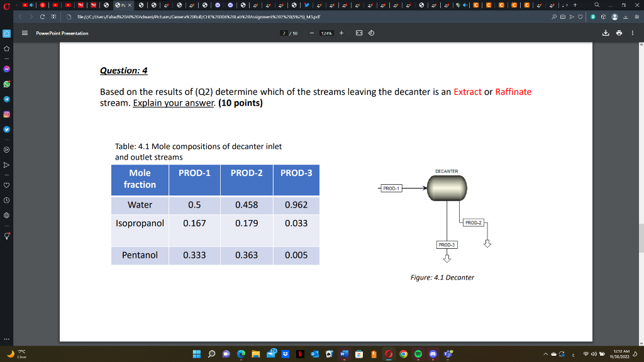Toggle fit-to-page view mode
The height and width of the screenshot is (362, 644).
pyautogui.click(x=358, y=33)
